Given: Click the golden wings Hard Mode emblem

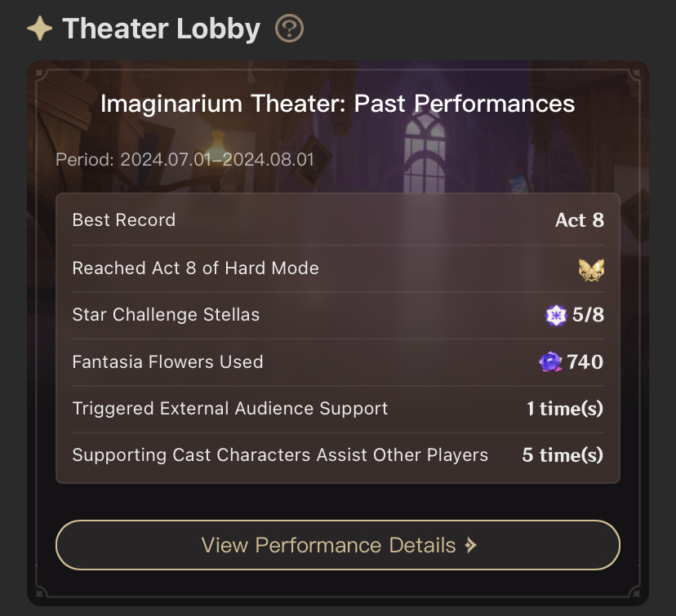Looking at the screenshot, I should (x=590, y=268).
